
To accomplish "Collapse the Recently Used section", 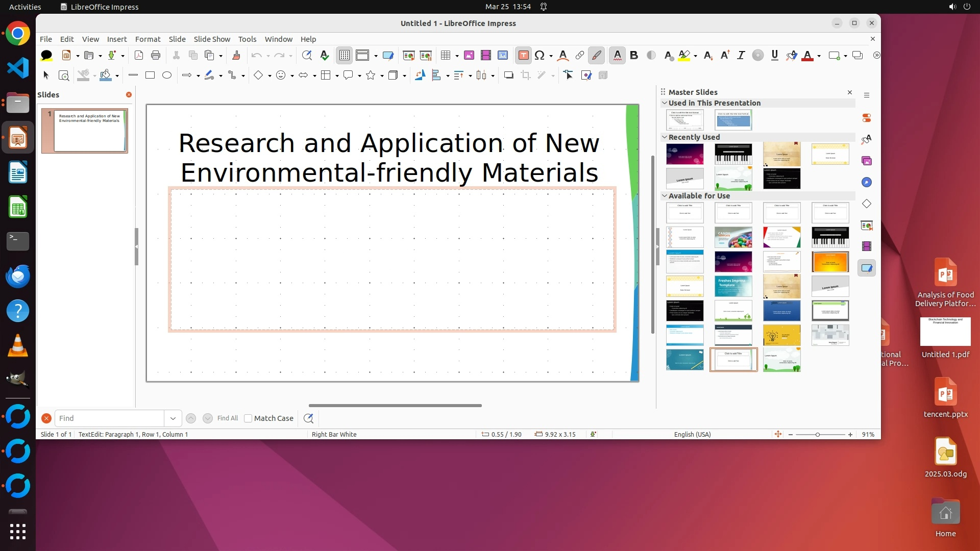I will (665, 137).
